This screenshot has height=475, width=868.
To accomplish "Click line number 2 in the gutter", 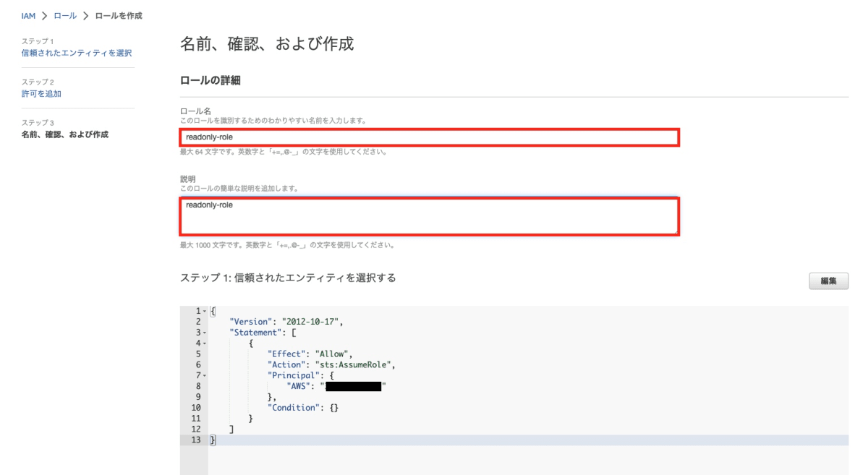I will pyautogui.click(x=198, y=322).
